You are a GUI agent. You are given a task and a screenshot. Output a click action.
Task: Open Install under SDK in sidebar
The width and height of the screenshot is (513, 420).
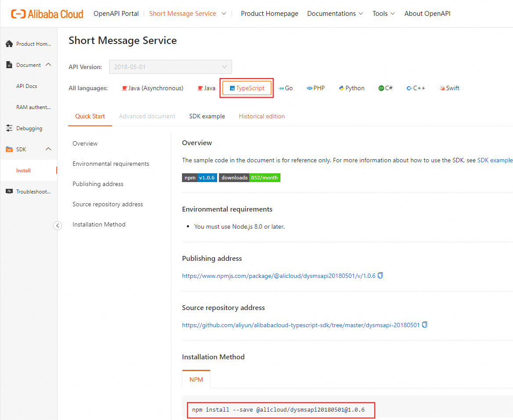tap(24, 171)
